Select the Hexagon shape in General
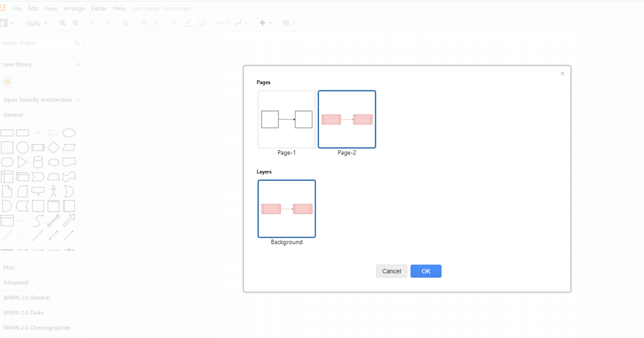The height and width of the screenshot is (338, 644). (x=7, y=162)
